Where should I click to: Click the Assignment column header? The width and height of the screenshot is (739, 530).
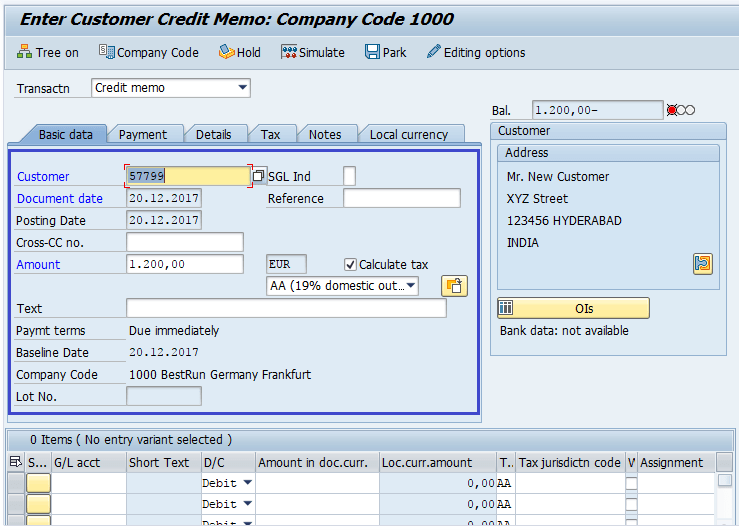[676, 462]
